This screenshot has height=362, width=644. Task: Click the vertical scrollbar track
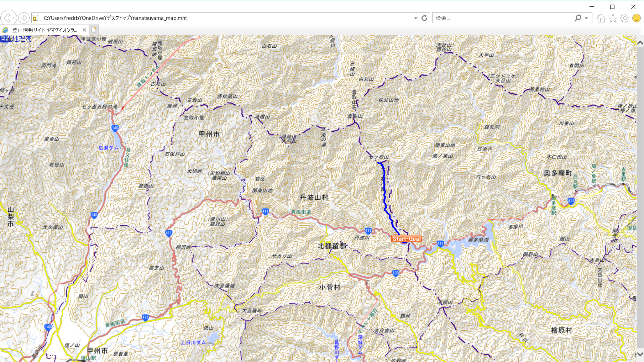point(640,196)
